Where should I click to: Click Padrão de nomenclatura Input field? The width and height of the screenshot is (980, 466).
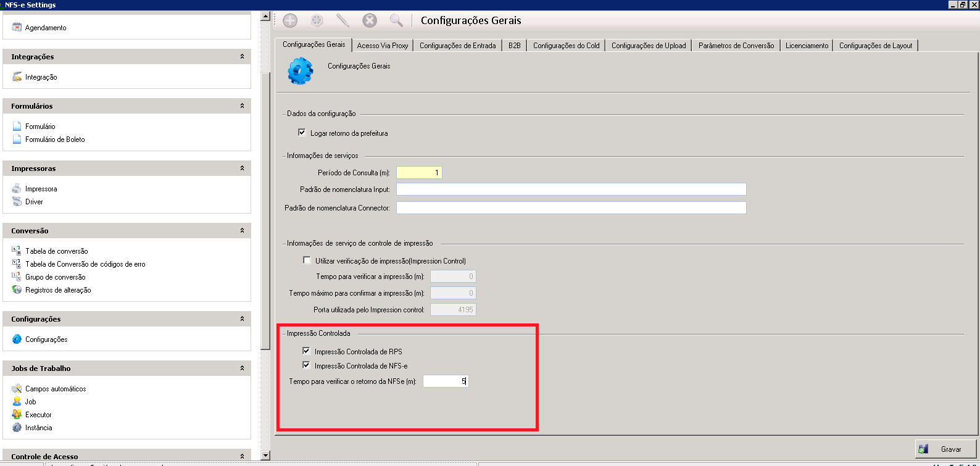pos(571,189)
